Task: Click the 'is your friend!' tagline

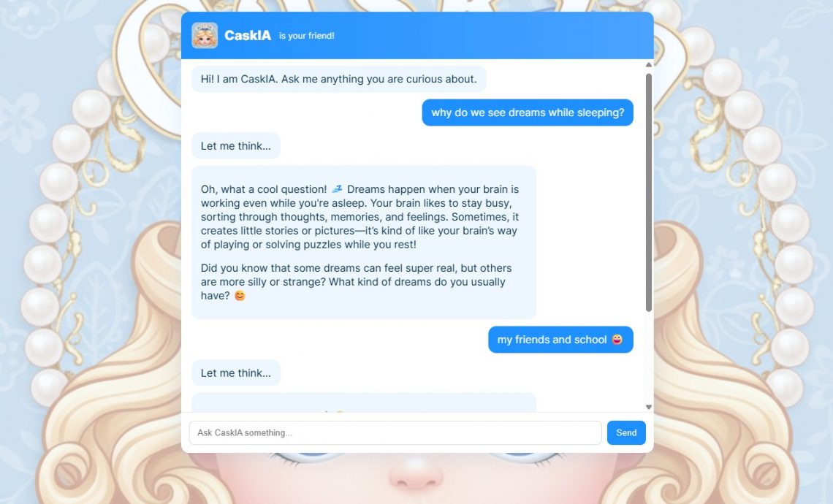Action: (x=307, y=36)
